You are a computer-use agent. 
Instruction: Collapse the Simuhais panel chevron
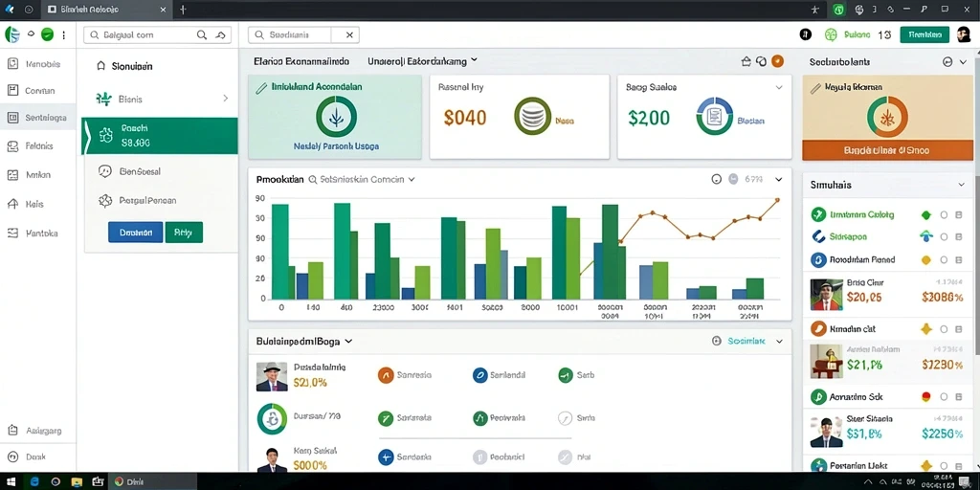961,185
